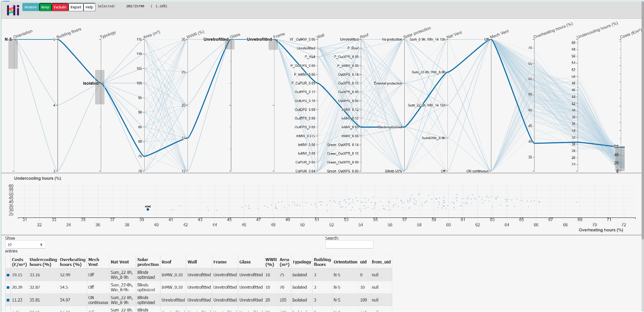644x312 pixels.
Task: Click the highlighted scatter point labeled 4646
Action: (x=148, y=209)
